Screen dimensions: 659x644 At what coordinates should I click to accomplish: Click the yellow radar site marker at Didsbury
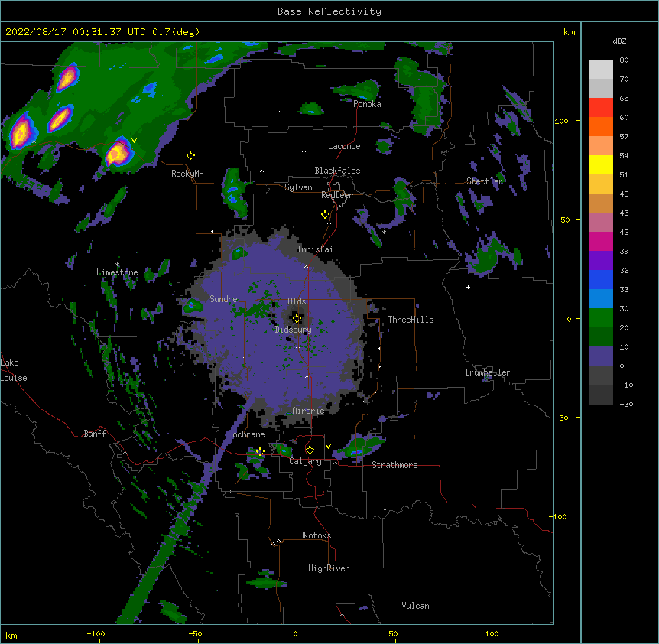tap(297, 319)
